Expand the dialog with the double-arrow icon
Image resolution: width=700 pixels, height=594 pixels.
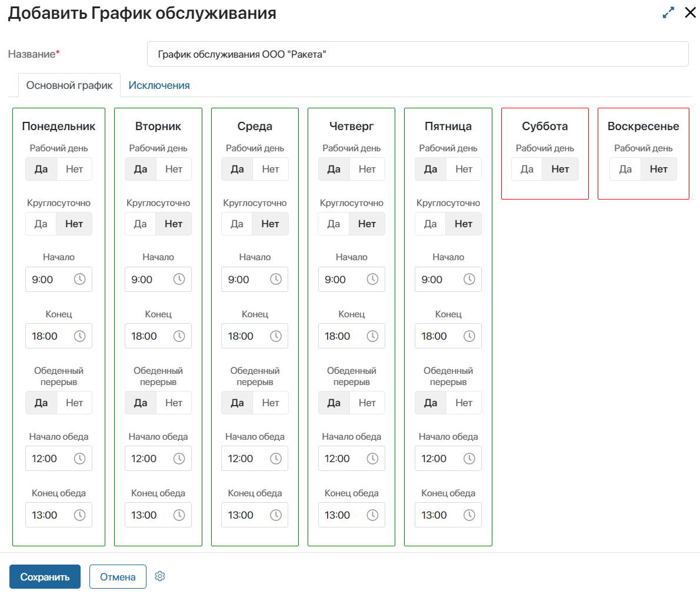pyautogui.click(x=668, y=12)
